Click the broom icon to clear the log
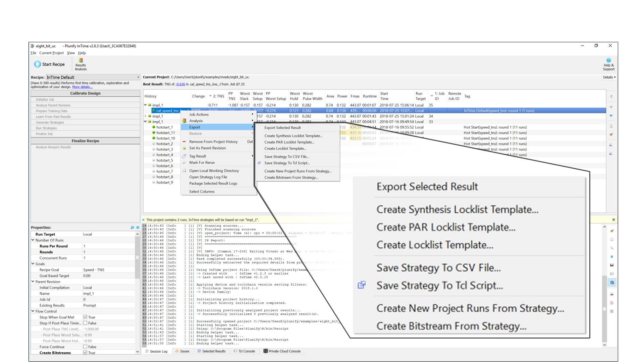The width and height of the screenshot is (644, 362). 612,231
